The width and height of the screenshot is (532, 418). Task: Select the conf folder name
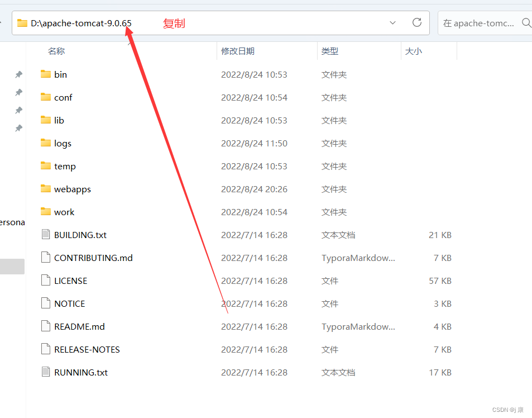pos(63,97)
